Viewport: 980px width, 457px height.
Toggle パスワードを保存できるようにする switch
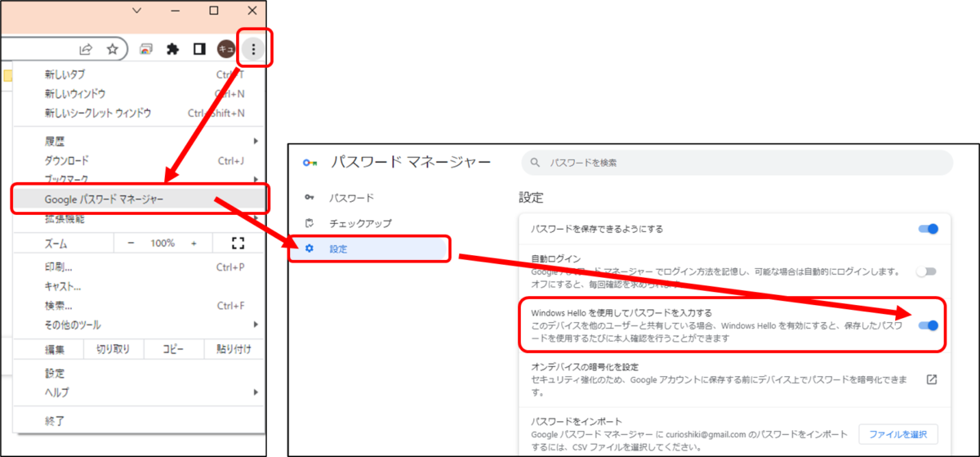[928, 229]
